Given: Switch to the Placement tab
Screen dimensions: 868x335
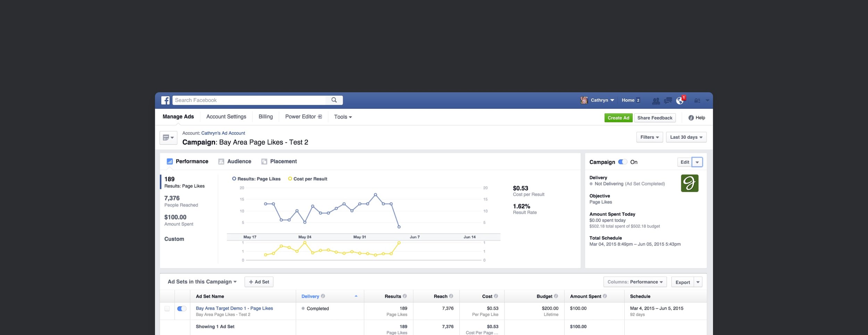Looking at the screenshot, I should (279, 162).
